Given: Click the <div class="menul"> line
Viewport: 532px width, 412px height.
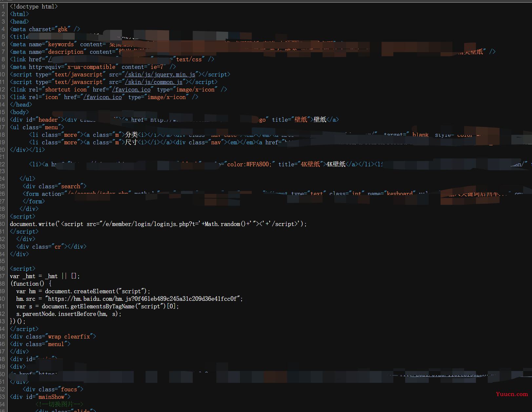Looking at the screenshot, I should pyautogui.click(x=40, y=344).
